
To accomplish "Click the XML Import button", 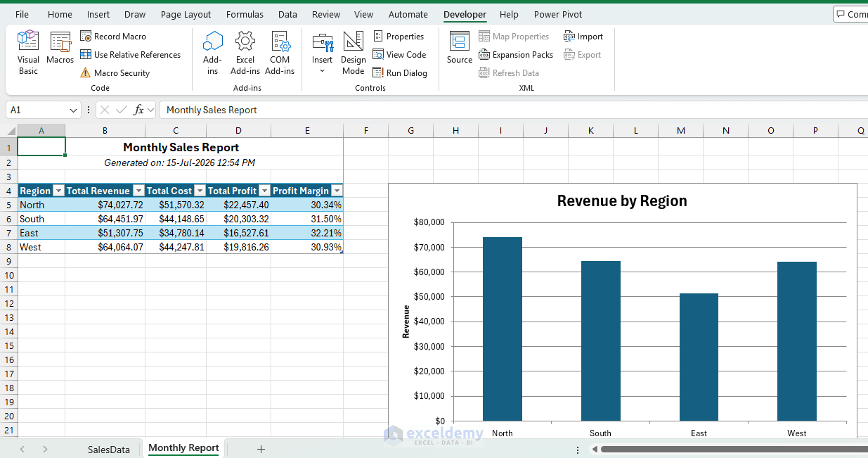I will pos(583,36).
